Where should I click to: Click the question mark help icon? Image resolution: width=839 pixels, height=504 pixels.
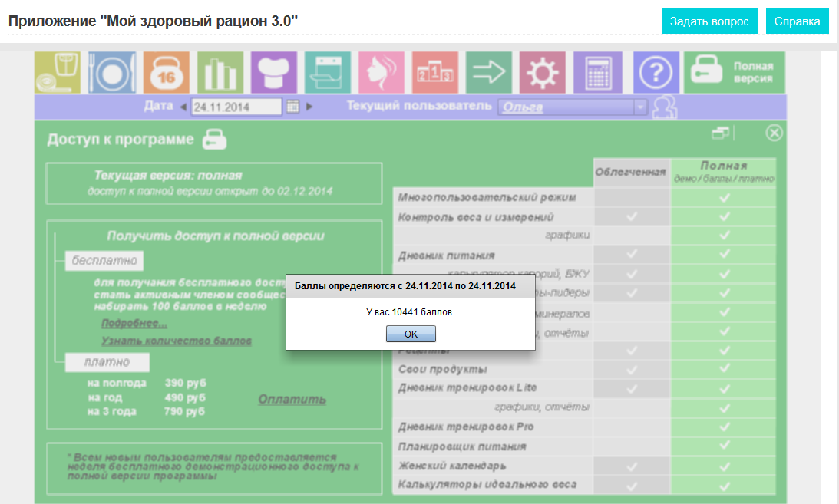tap(656, 73)
